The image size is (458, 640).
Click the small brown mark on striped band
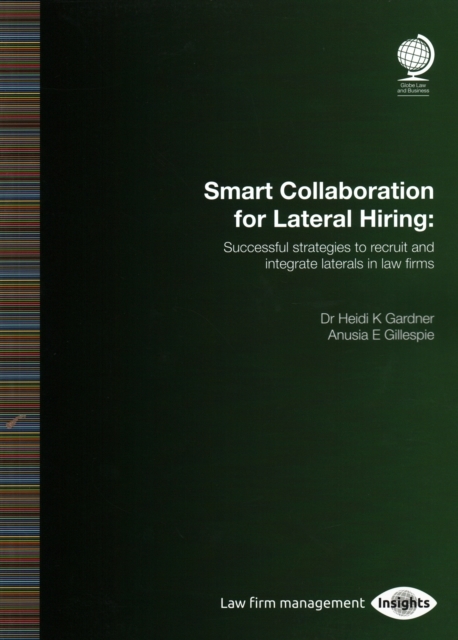[16, 421]
